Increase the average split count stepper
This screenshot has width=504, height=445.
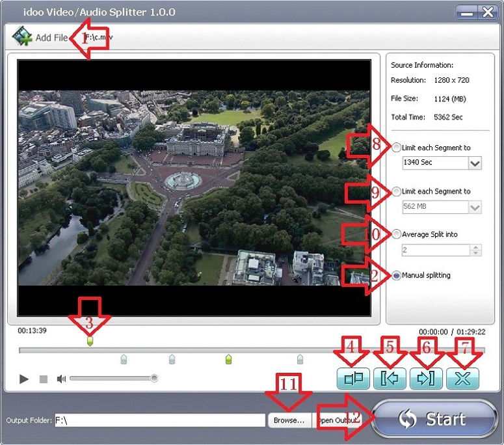click(x=475, y=247)
